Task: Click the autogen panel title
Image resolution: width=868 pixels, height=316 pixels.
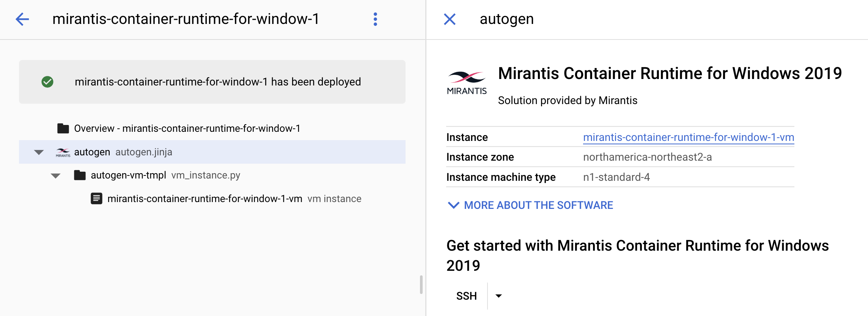Action: (x=507, y=19)
